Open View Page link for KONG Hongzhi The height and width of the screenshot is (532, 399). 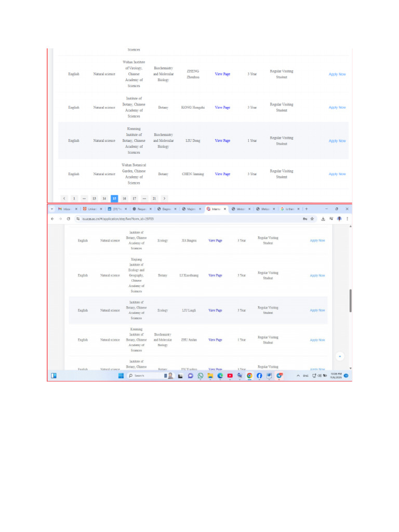point(222,107)
